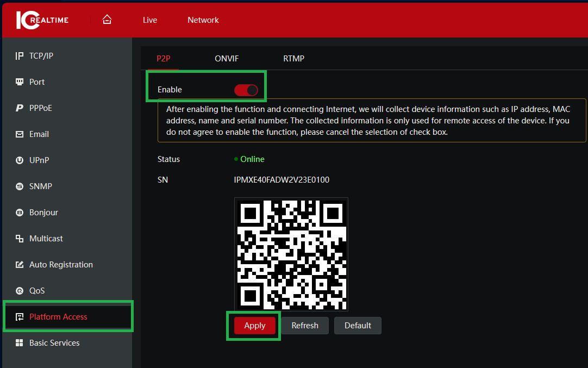Viewport: 588px width, 368px height.
Task: Select Multicast label in sidebar
Action: pyautogui.click(x=46, y=239)
